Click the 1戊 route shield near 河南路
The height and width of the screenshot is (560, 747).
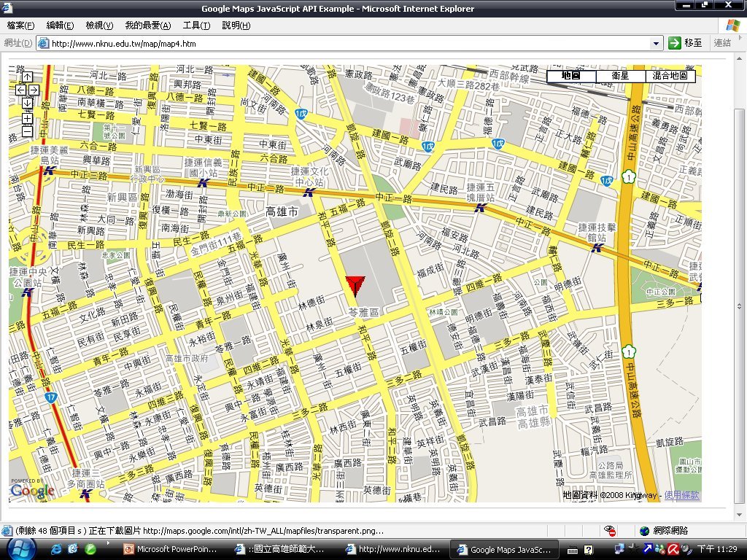[301, 114]
